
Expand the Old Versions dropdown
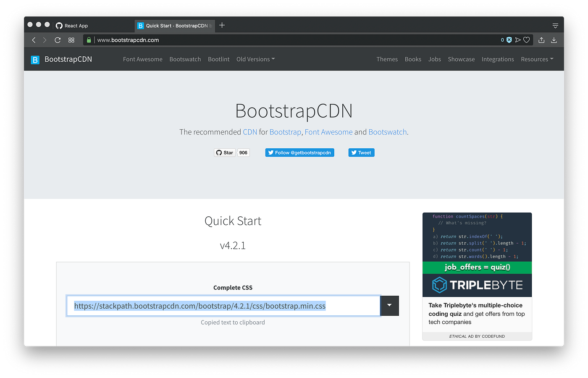(255, 59)
